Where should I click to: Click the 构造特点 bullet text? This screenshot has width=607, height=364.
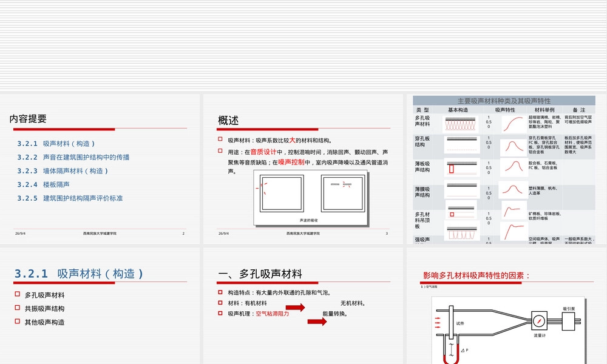coord(280,292)
